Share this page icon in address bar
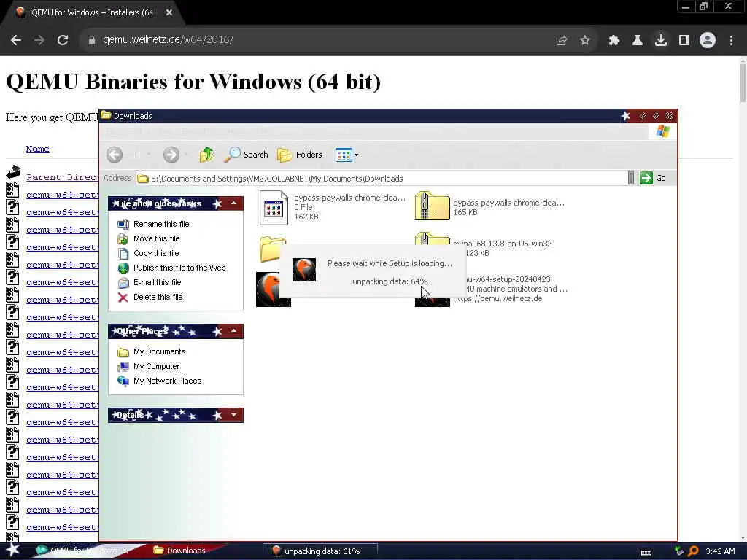 (562, 41)
